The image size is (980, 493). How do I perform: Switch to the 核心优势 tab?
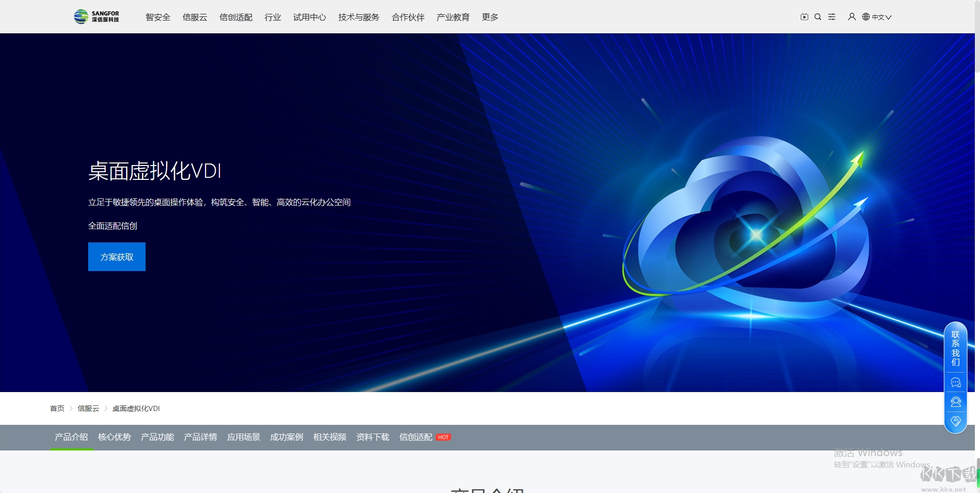pos(114,437)
